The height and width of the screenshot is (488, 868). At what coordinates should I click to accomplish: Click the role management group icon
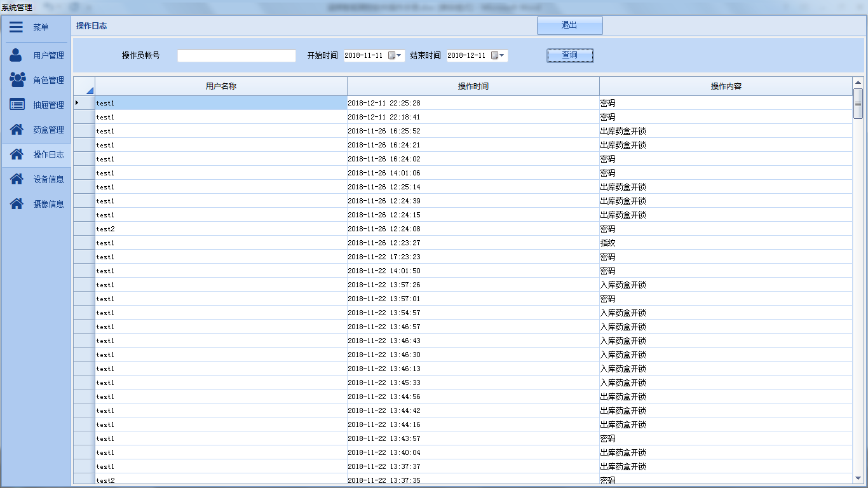[x=17, y=80]
